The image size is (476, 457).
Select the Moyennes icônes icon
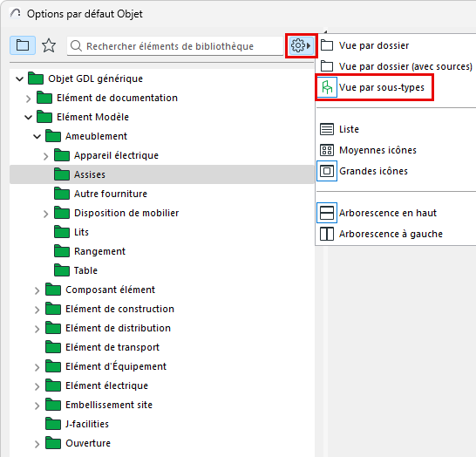coord(327,150)
